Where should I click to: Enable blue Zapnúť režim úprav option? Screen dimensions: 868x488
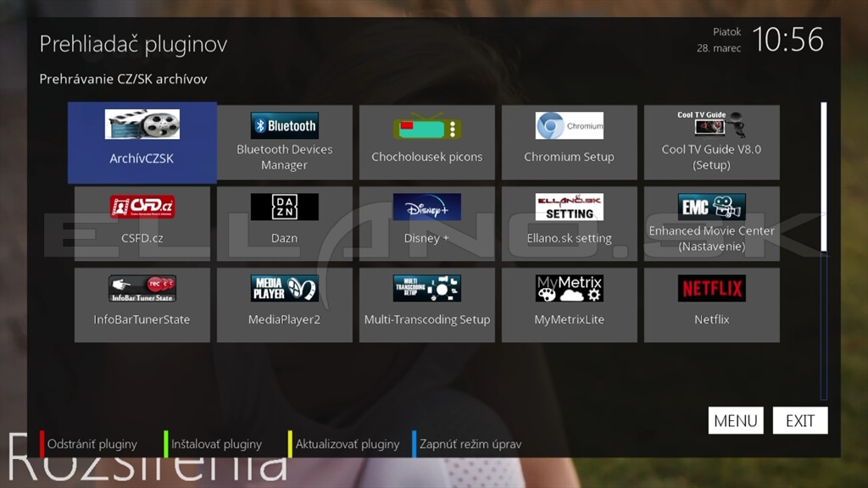[x=467, y=444]
